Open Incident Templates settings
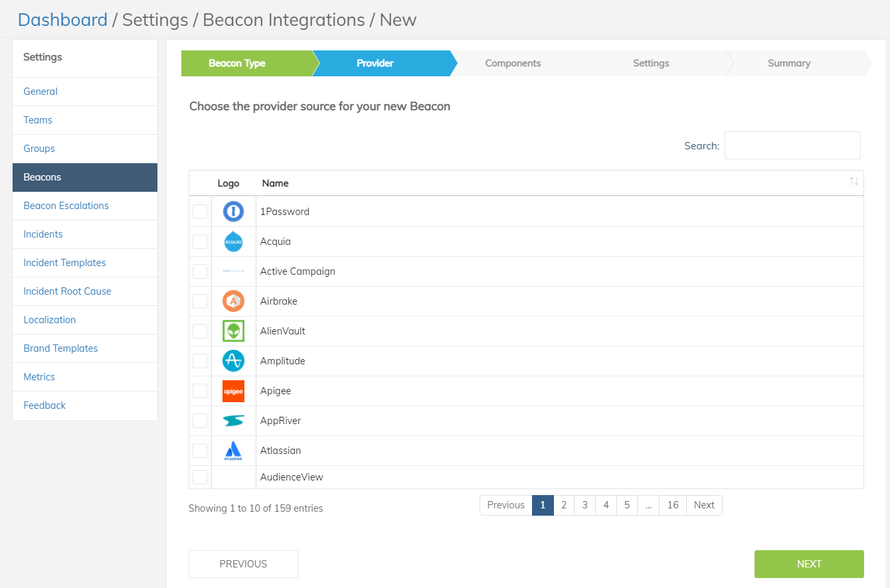Image resolution: width=890 pixels, height=588 pixels. [85, 263]
